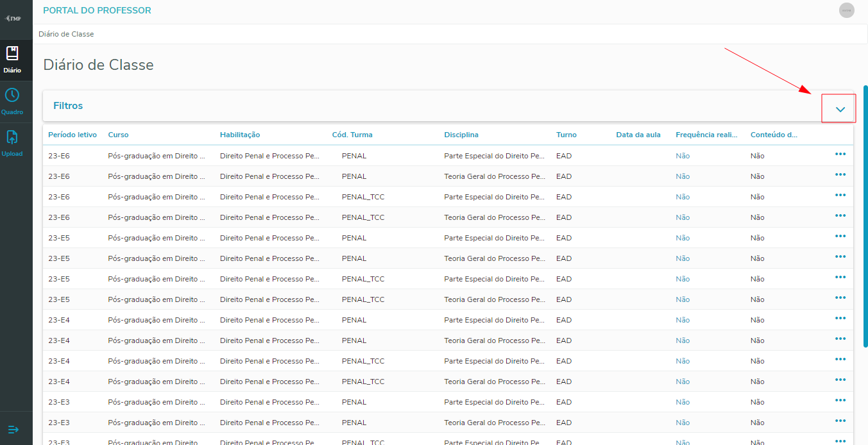The image size is (868, 445).
Task: Sort by Cód. Turma column header
Action: tap(352, 135)
